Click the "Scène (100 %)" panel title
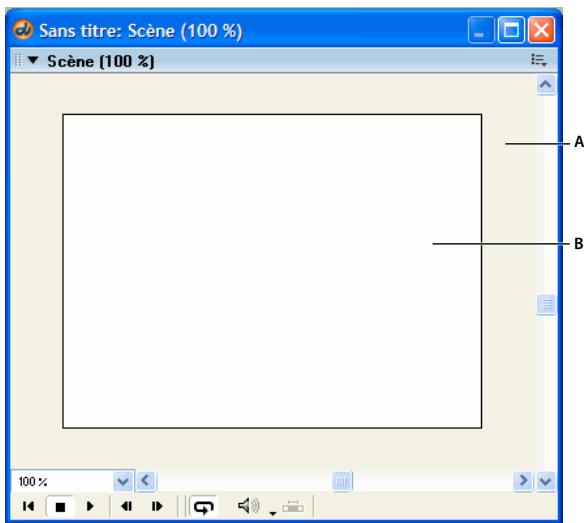 (x=101, y=61)
